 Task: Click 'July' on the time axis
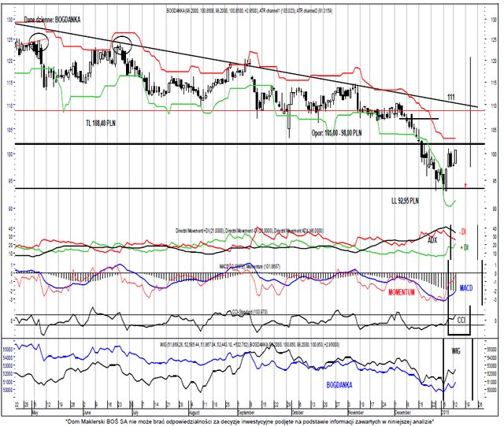(135, 412)
